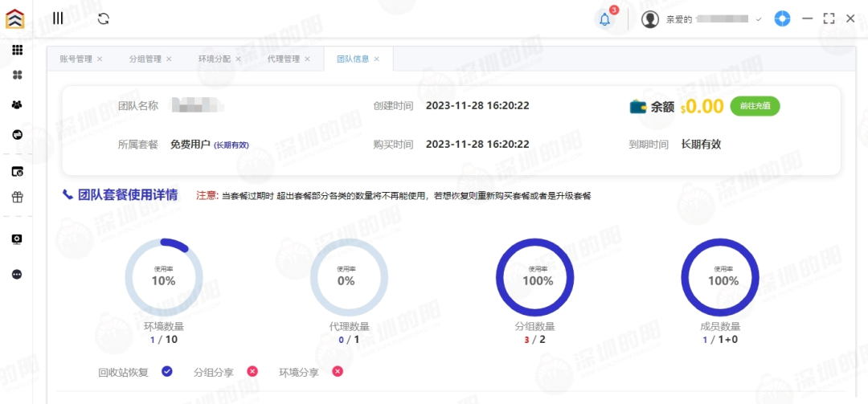
Task: Click the 环境数量 10% usage ring
Action: [x=164, y=277]
